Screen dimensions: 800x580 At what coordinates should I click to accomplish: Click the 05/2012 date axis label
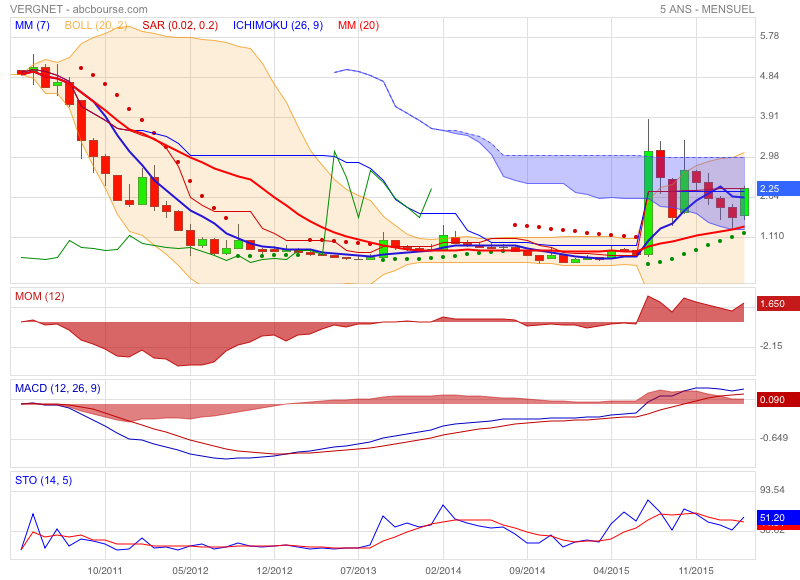[x=190, y=570]
